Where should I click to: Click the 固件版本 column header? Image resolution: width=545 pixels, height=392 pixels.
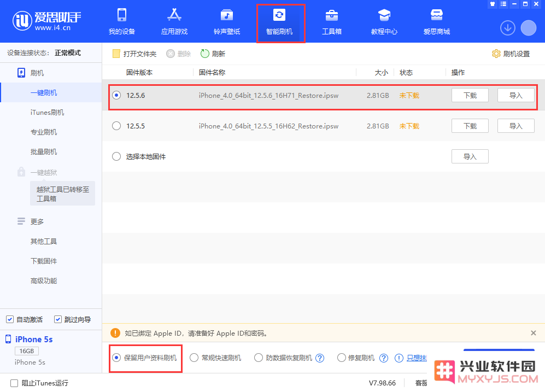[x=139, y=72]
